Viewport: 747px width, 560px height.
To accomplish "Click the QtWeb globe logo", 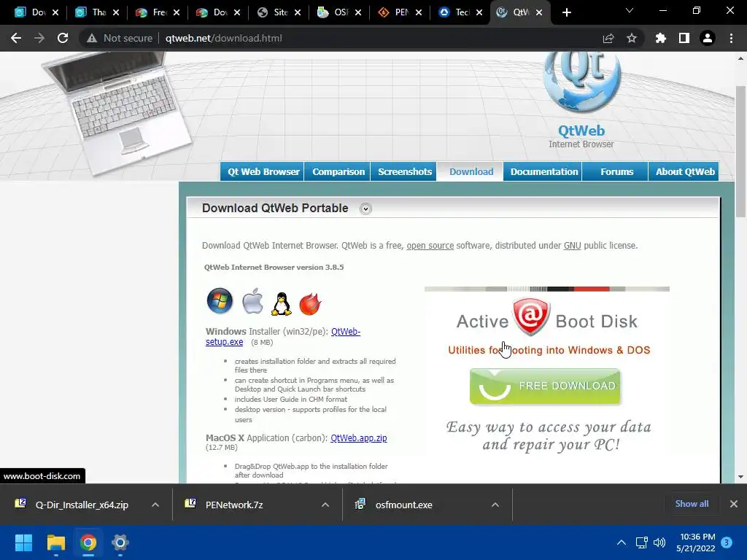I will pyautogui.click(x=581, y=81).
